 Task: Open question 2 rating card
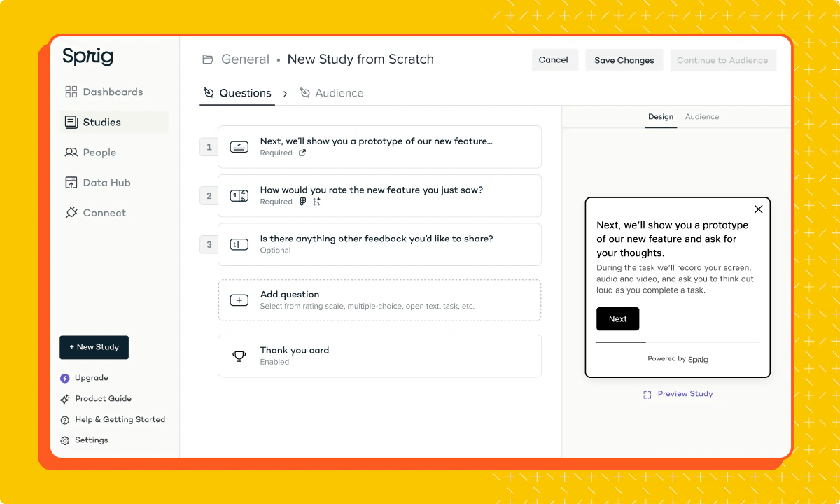(379, 195)
